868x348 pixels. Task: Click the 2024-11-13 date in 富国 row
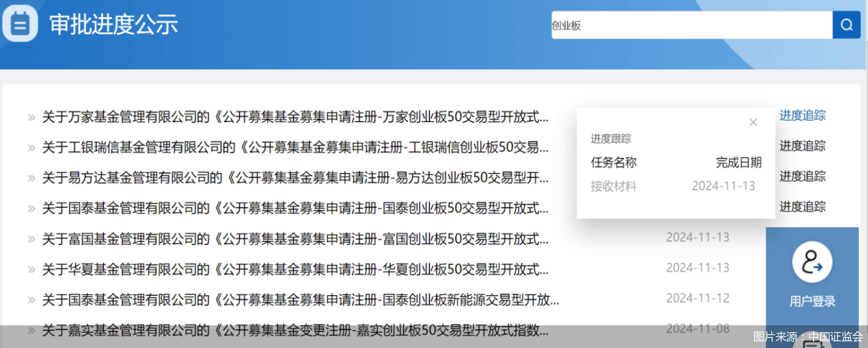[x=698, y=237]
